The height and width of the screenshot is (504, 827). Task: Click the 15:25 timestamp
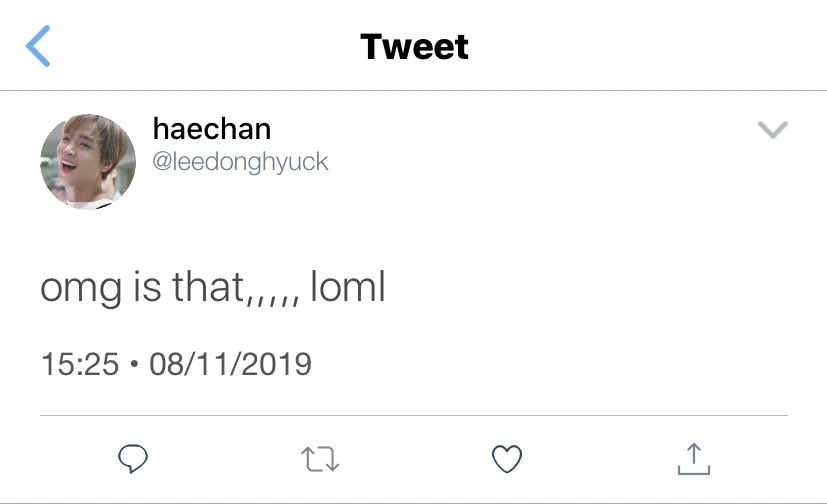click(80, 364)
